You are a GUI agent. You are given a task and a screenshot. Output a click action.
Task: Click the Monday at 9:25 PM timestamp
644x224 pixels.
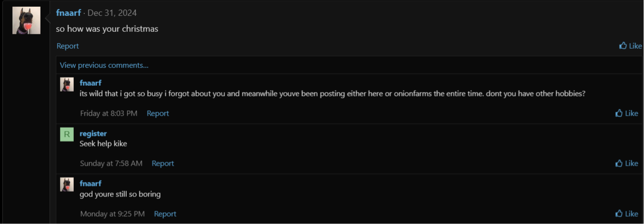(112, 213)
